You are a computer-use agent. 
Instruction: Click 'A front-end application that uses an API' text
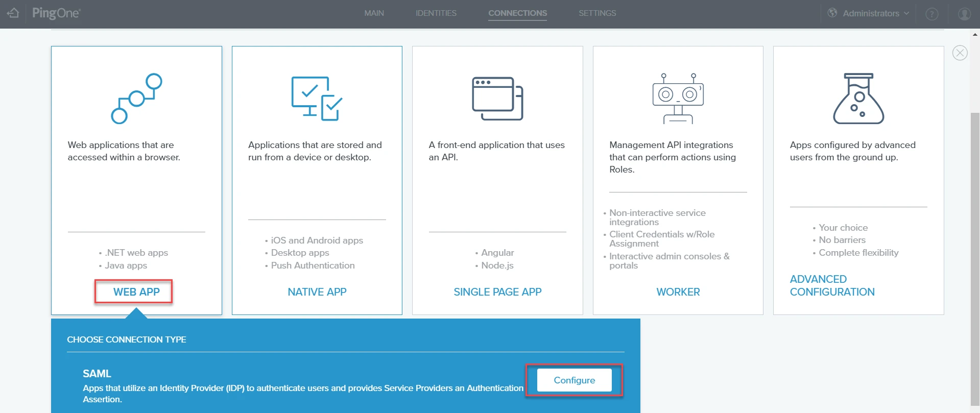point(497,151)
